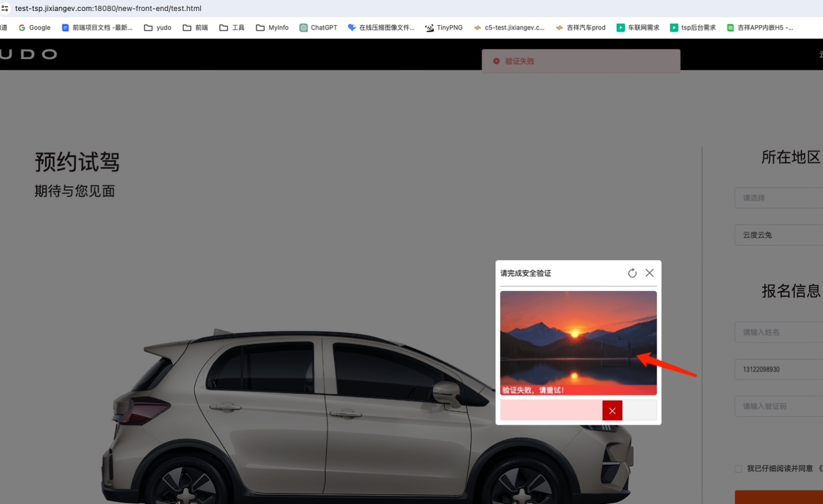The height and width of the screenshot is (504, 823).
Task: Open the 前端 bookmarks folder
Action: pyautogui.click(x=195, y=28)
